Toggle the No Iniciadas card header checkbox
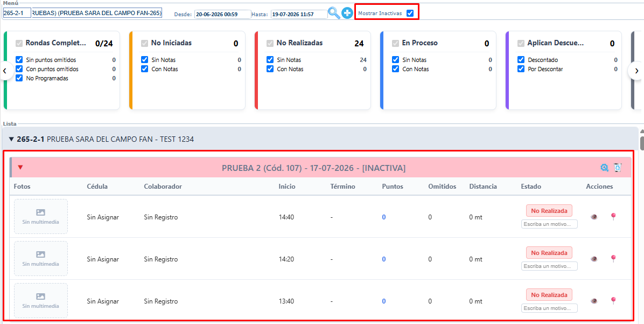This screenshot has height=324, width=644. [144, 43]
